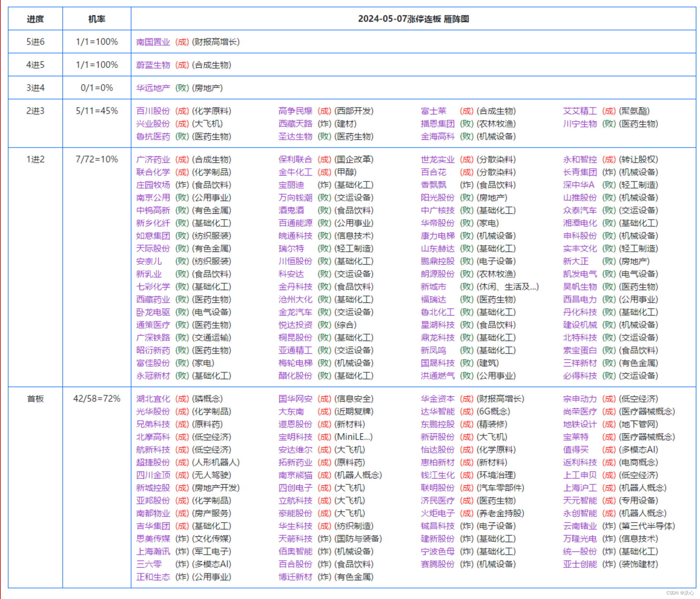Click stock name 永和智控
Viewport: 700px width, 599px height.
click(580, 160)
